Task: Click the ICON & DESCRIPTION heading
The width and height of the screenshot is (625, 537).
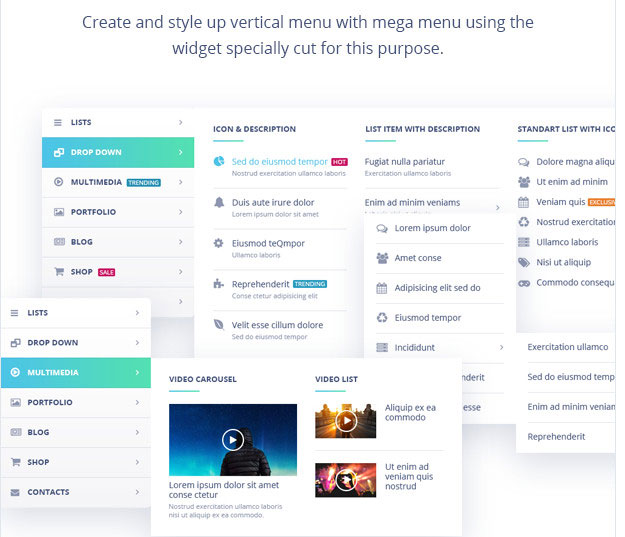Action: click(254, 129)
